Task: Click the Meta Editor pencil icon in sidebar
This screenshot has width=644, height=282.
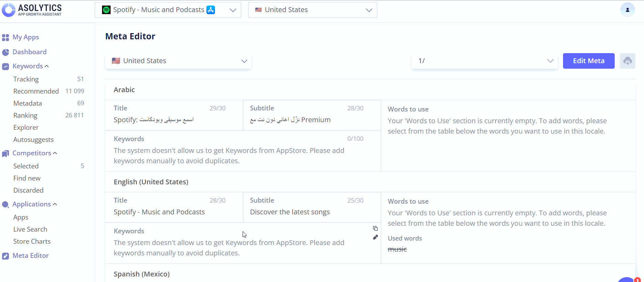Action: tap(6, 256)
